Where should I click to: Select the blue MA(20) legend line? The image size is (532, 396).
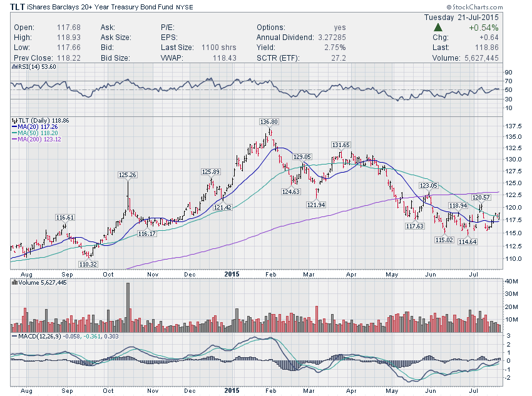tap(14, 127)
